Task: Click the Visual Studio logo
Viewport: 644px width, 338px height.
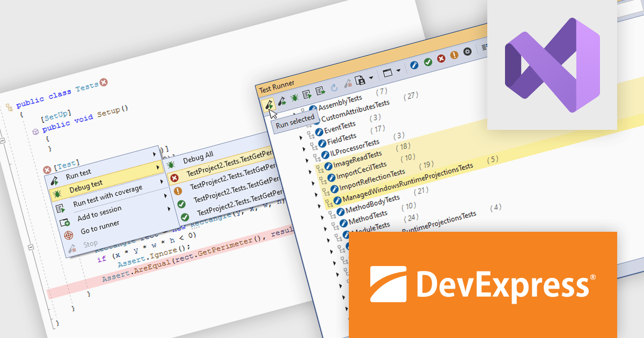Action: (x=552, y=64)
